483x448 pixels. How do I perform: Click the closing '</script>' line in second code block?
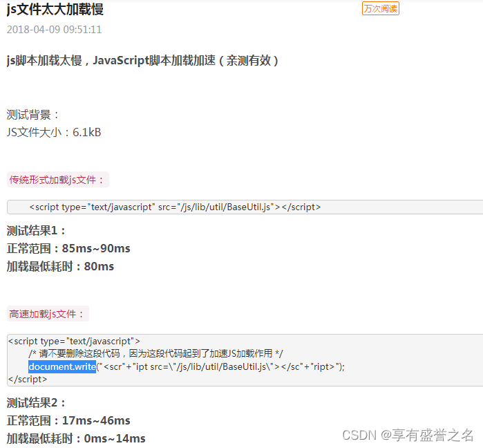coord(28,380)
